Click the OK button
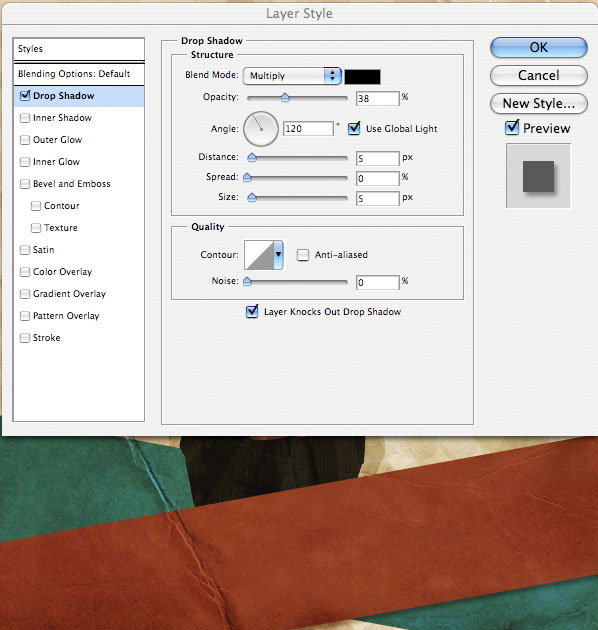This screenshot has height=630, width=598. pos(539,47)
